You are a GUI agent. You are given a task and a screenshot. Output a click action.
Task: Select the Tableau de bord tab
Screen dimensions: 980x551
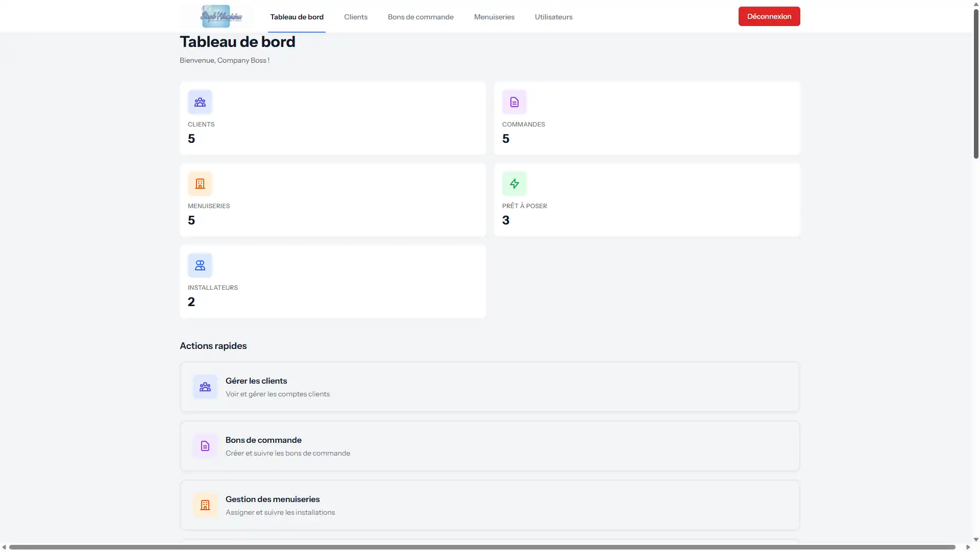point(297,17)
